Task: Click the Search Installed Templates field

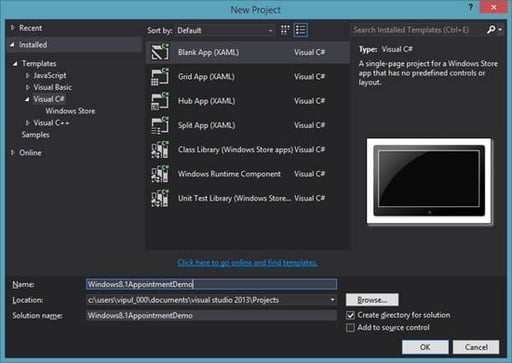Action: tap(418, 30)
